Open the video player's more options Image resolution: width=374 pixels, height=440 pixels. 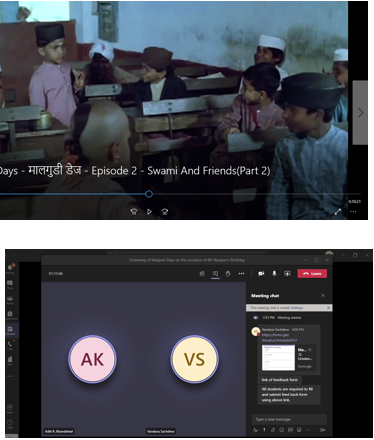[353, 212]
